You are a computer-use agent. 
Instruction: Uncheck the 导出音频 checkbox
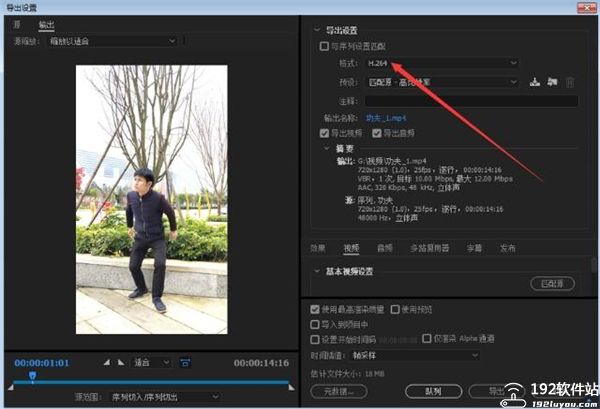click(377, 132)
